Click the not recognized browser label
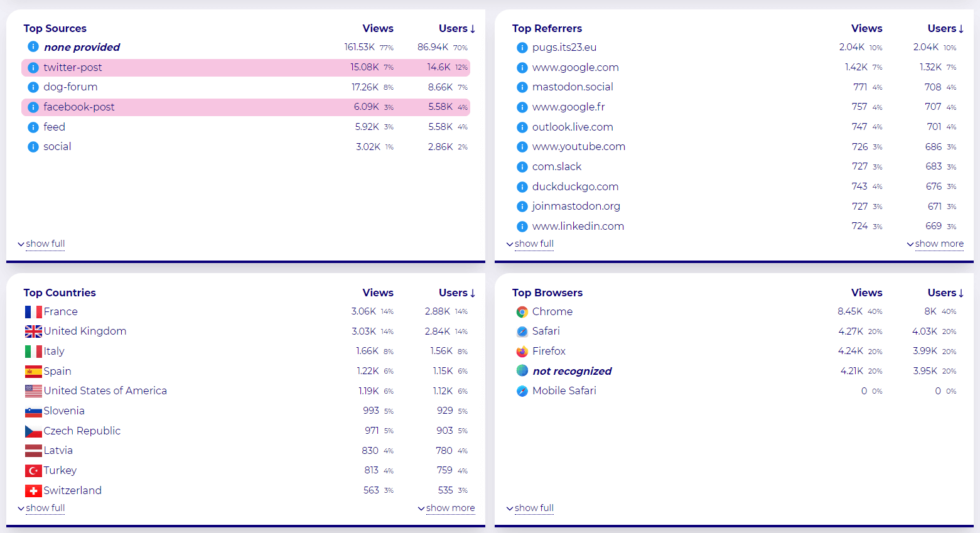This screenshot has height=533, width=980. tap(572, 372)
